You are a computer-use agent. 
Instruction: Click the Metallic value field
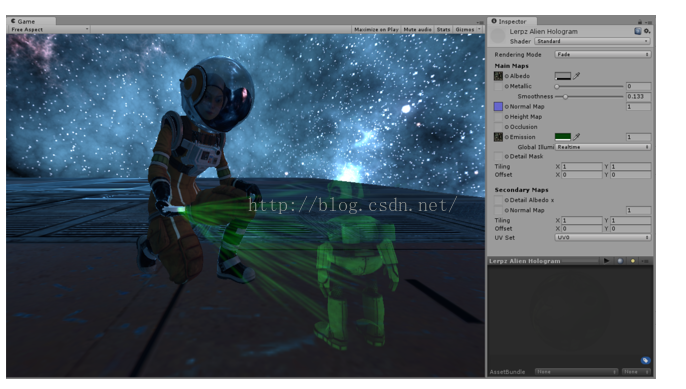638,86
